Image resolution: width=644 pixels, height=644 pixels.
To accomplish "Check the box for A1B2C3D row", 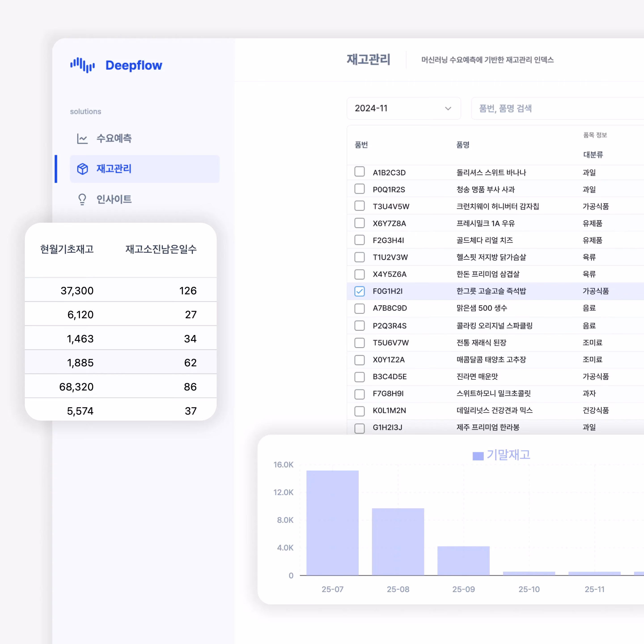I will point(359,172).
